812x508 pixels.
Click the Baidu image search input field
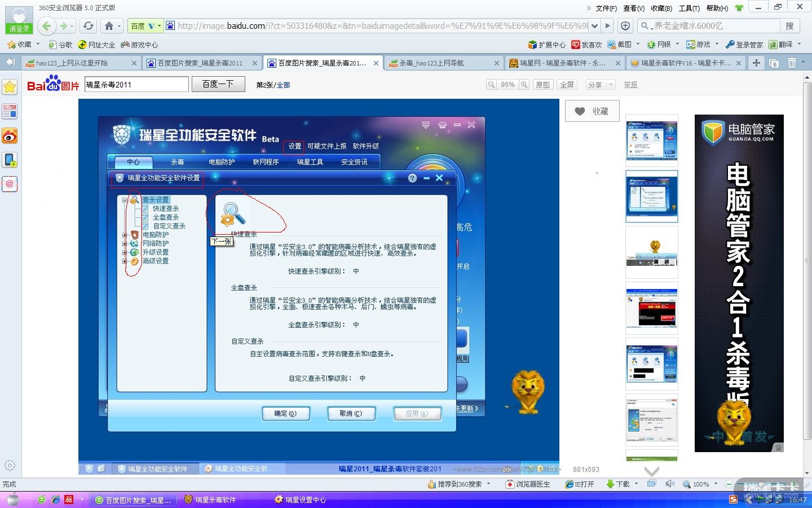pos(136,85)
